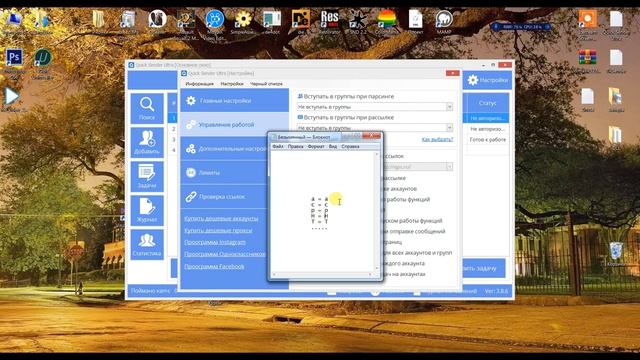
Task: Open the Поиск search section in main window
Action: [x=147, y=109]
